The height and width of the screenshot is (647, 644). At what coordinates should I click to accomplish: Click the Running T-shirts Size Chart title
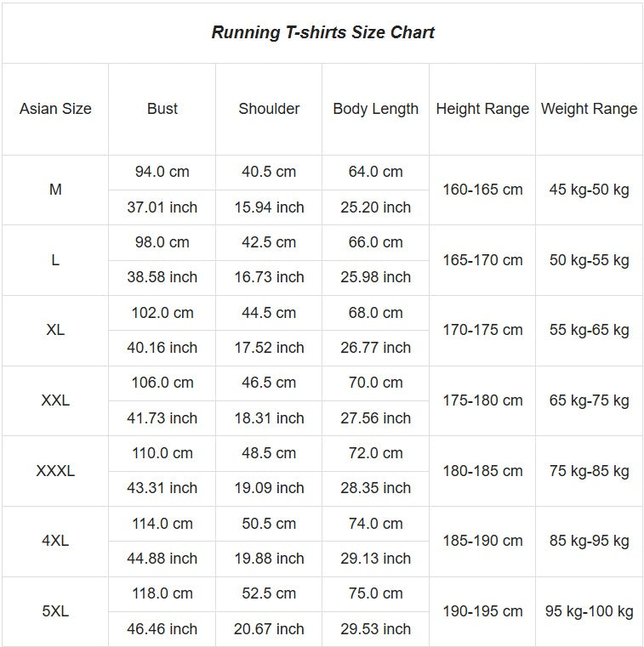[x=322, y=33]
